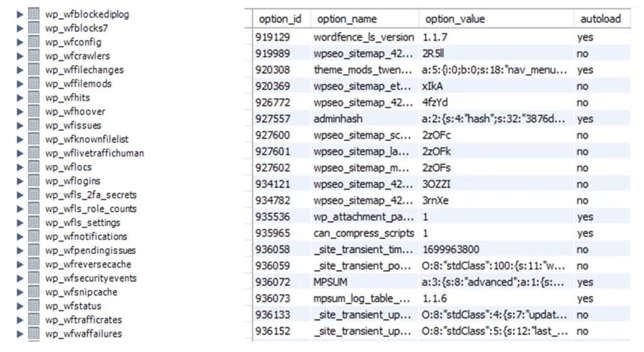644x352 pixels.
Task: Click the table icon for wp_wflocs
Action: pyautogui.click(x=34, y=167)
